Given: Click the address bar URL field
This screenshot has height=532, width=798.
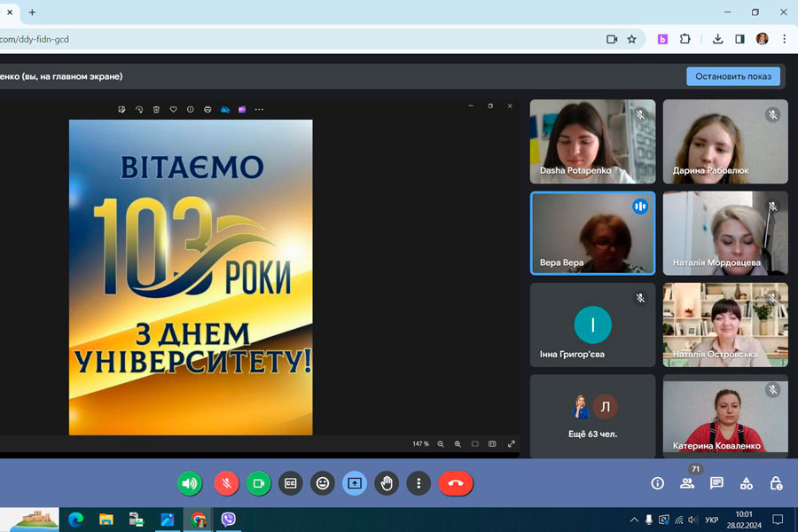Looking at the screenshot, I should tap(301, 39).
